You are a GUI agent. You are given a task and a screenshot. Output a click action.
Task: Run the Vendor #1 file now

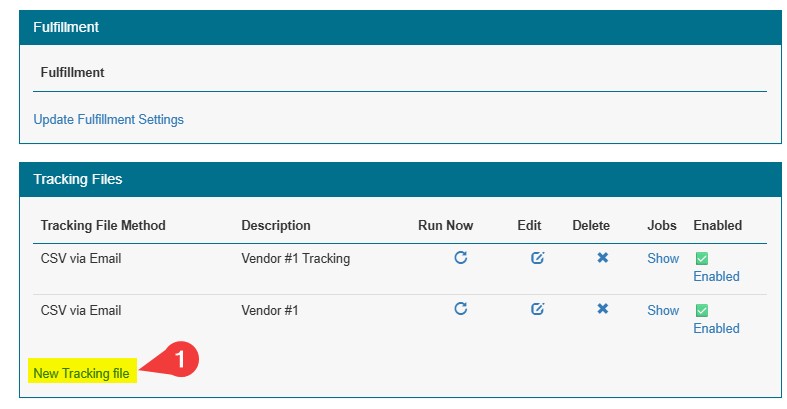[x=460, y=309]
